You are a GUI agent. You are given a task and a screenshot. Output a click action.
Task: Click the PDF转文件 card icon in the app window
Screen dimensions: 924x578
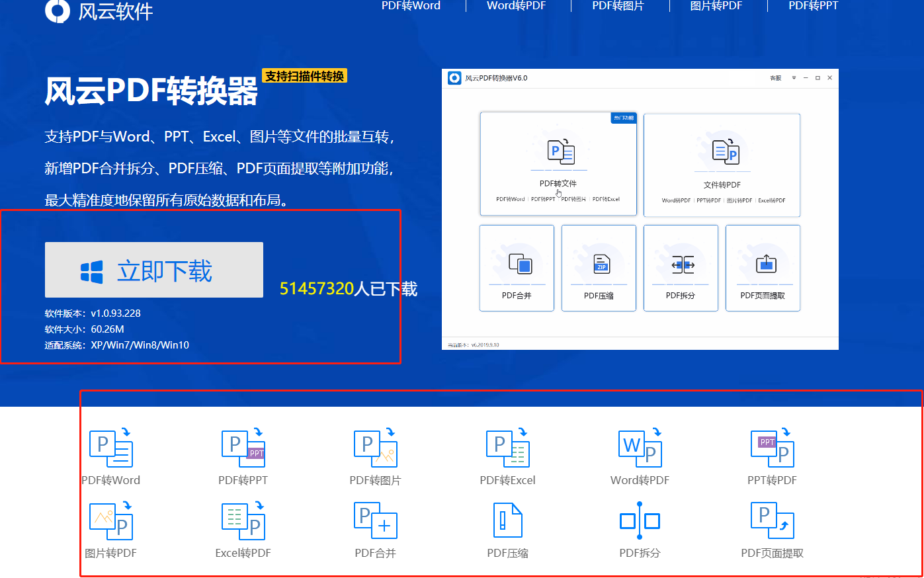click(x=562, y=152)
